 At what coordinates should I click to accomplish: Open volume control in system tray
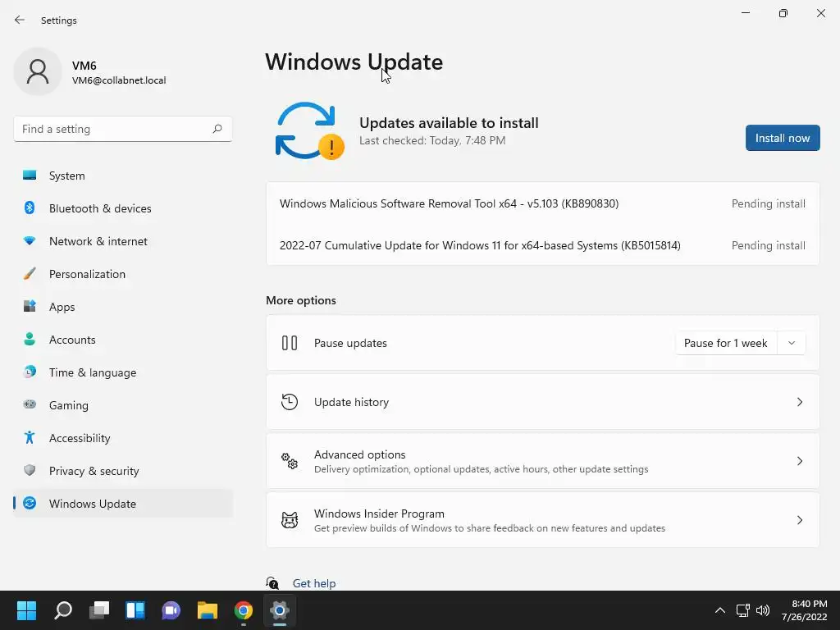763,610
